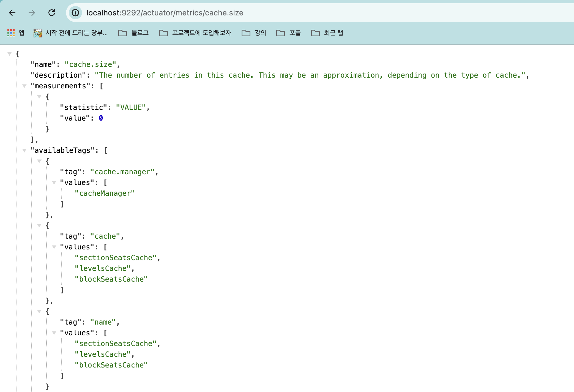574x392 pixels.
Task: Click blockSeatsCache under name tag
Action: (x=111, y=365)
